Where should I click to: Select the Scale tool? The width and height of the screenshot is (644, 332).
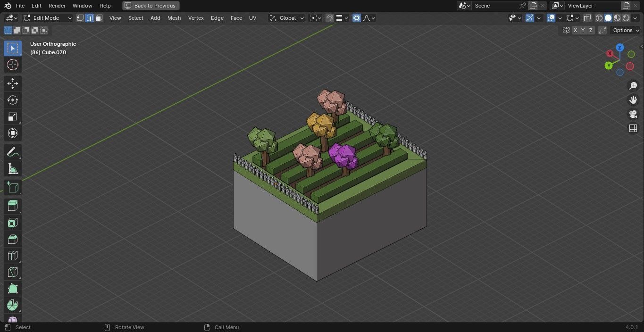[13, 116]
